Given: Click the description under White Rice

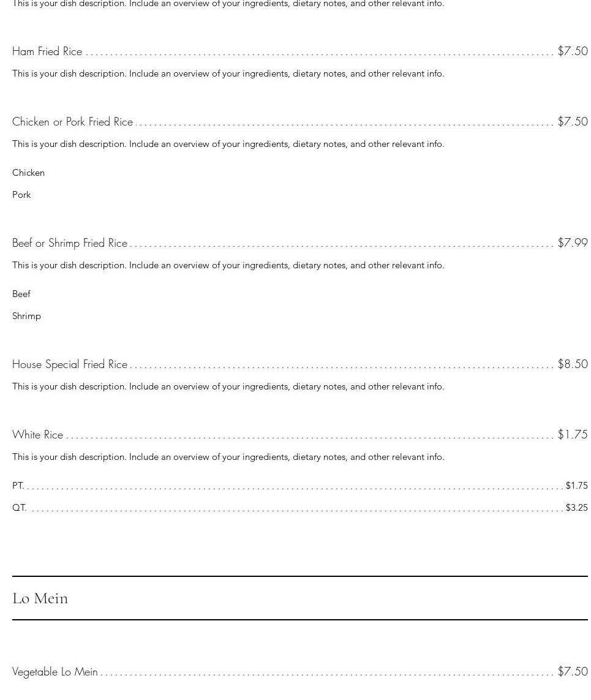Looking at the screenshot, I should pyautogui.click(x=228, y=457).
